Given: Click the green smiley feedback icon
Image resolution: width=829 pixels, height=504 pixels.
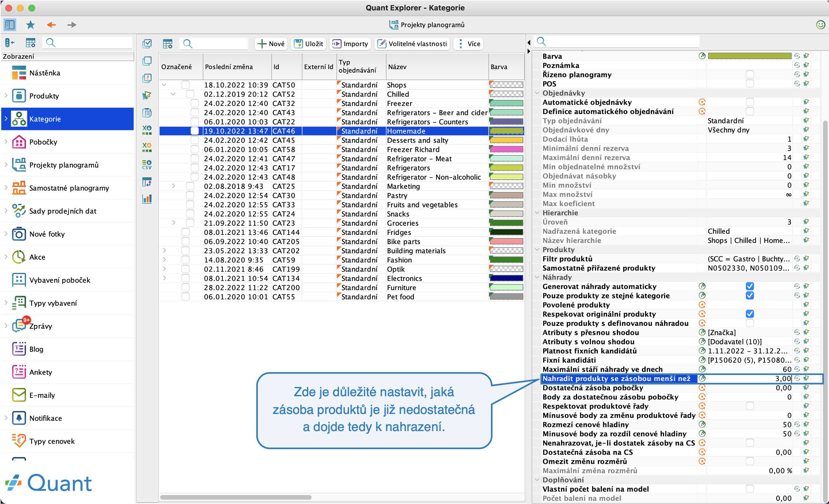Looking at the screenshot, I should [x=820, y=24].
